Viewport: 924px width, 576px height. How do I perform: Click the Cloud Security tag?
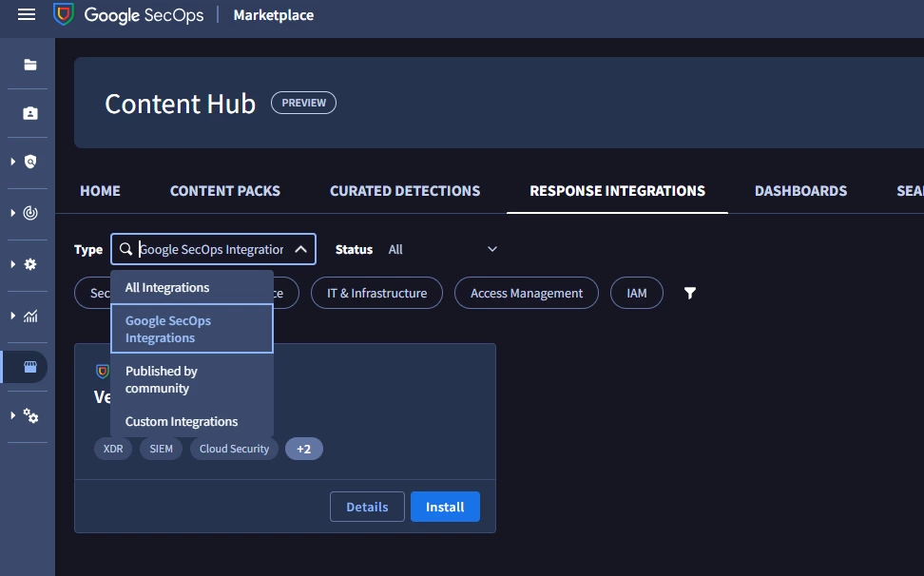tap(234, 449)
